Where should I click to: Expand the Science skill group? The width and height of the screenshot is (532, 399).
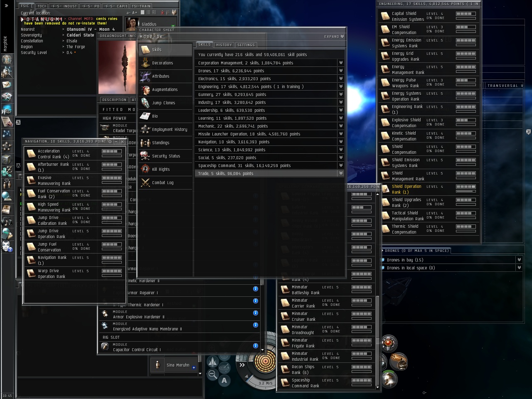(x=341, y=150)
